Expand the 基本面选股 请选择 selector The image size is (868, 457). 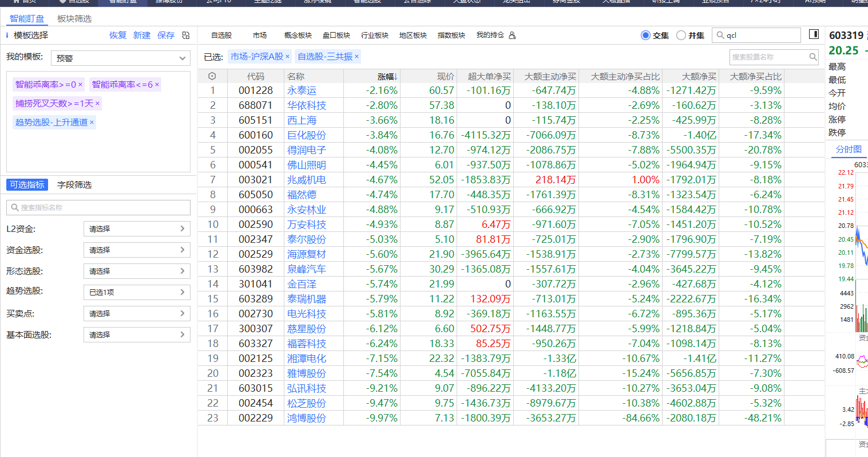coord(137,334)
